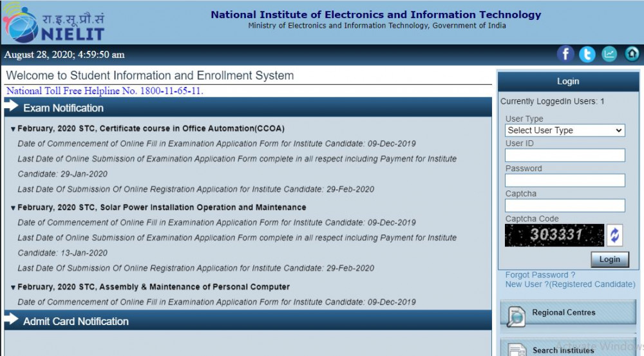
Task: Click the Regional Centres magnifier icon
Action: [516, 315]
